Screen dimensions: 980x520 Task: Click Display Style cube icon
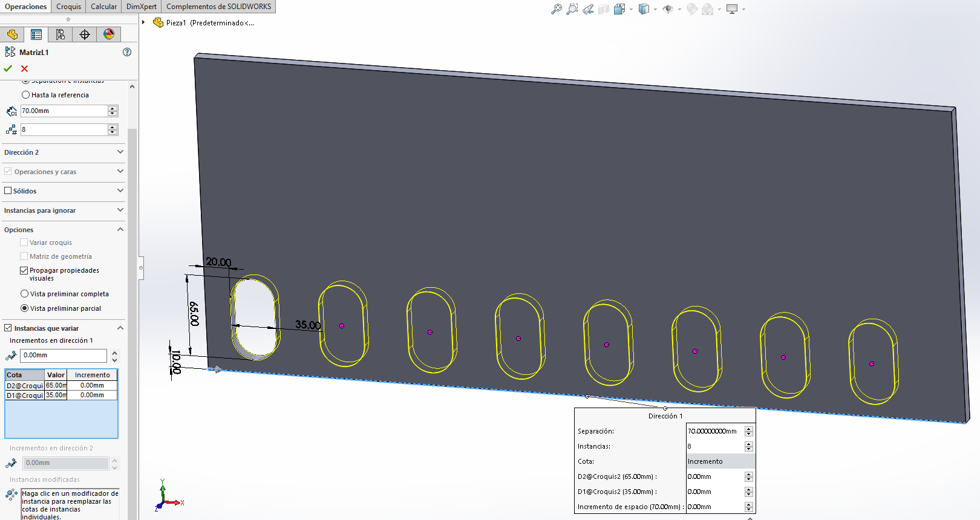click(644, 9)
